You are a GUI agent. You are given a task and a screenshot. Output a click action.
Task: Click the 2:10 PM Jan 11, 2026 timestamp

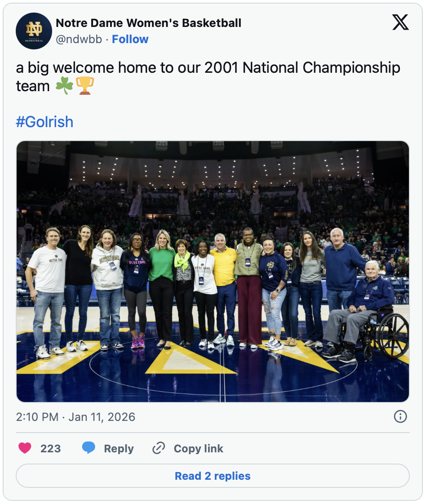pos(75,417)
